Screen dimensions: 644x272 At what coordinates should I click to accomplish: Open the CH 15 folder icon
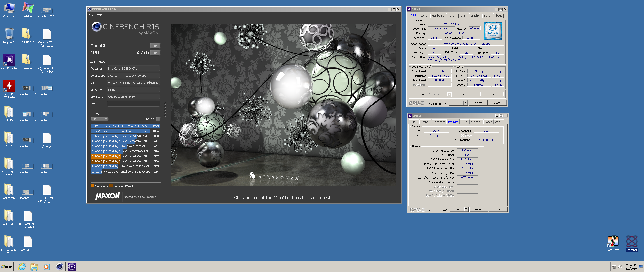[x=9, y=114]
